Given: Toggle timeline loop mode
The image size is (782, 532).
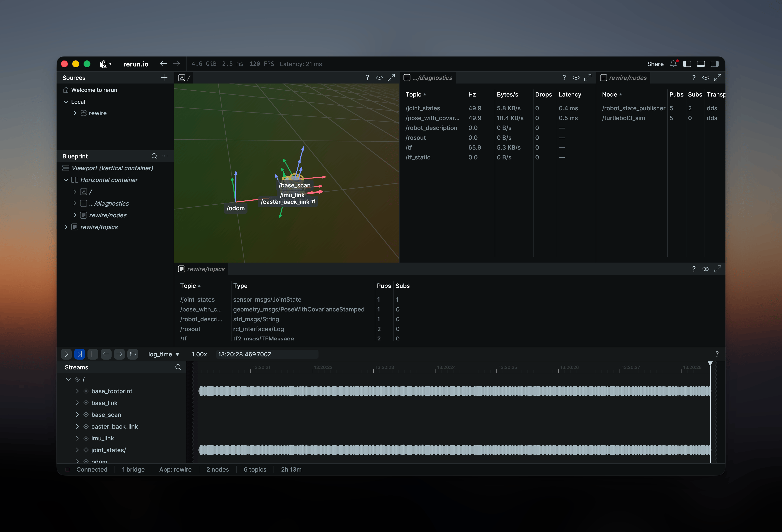Looking at the screenshot, I should point(133,354).
